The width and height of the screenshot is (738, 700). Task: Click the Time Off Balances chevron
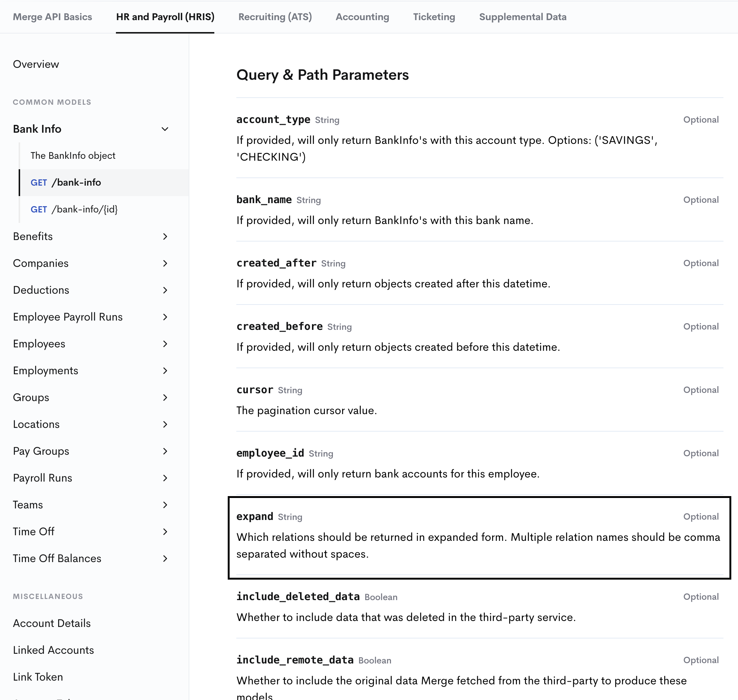[x=165, y=559]
